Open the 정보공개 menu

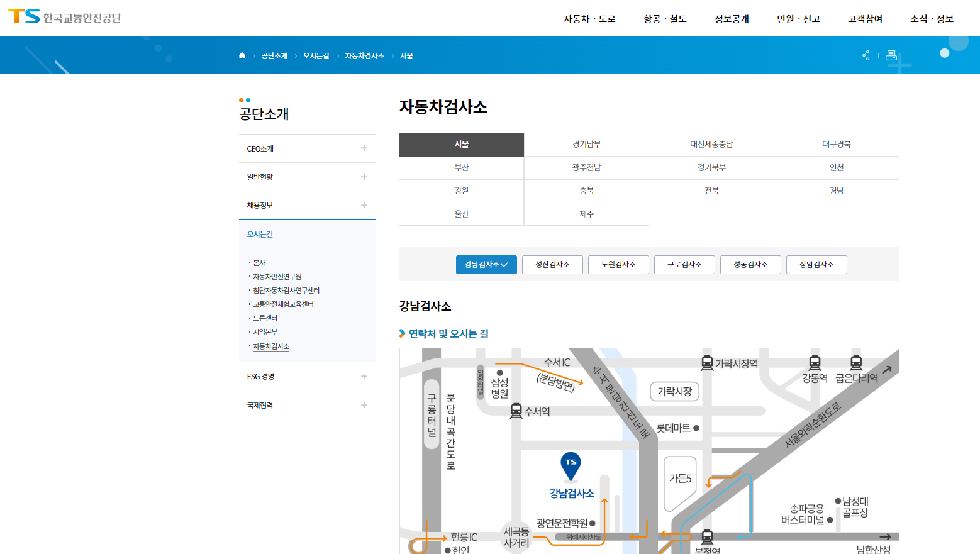click(732, 19)
